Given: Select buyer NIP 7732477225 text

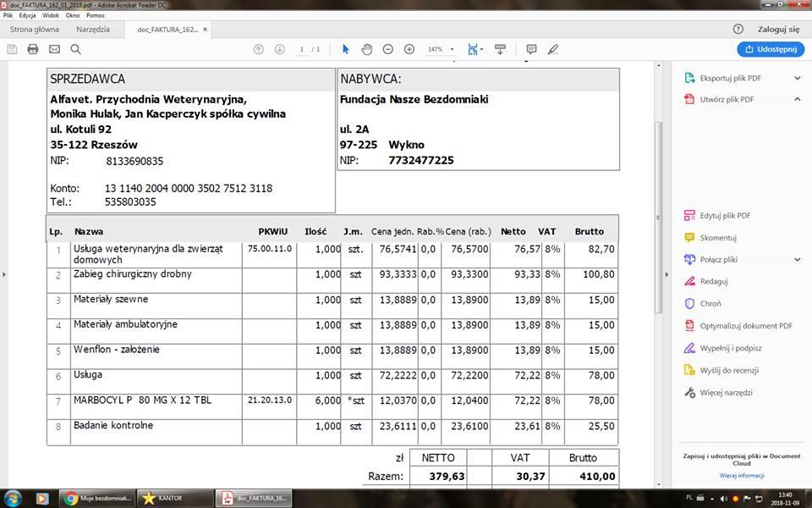Looking at the screenshot, I should point(421,160).
